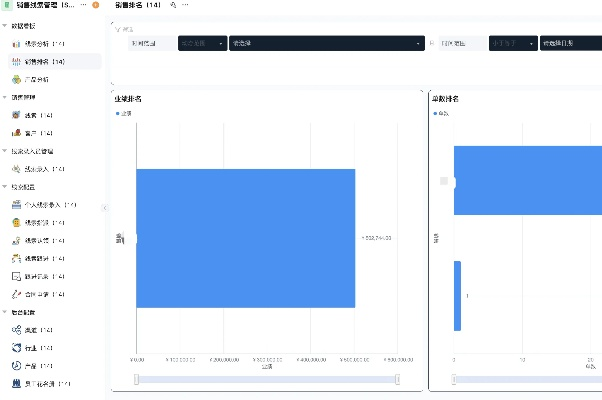Click the more options "..." beside page title
The image size is (602, 400).
click(x=186, y=6)
